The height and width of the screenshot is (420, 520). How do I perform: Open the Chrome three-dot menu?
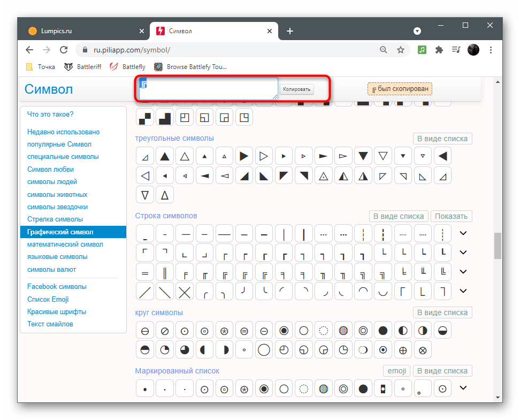pyautogui.click(x=490, y=50)
